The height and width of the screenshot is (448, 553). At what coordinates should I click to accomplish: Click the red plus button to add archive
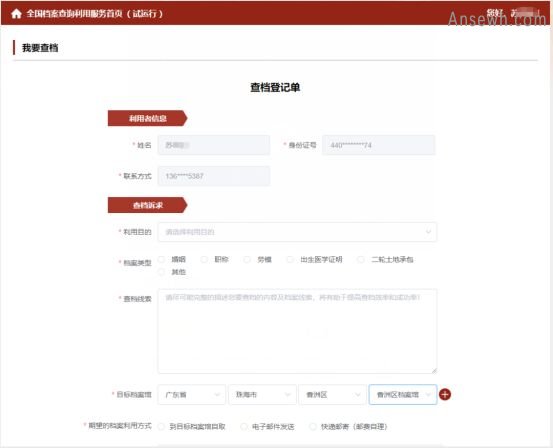coord(445,394)
